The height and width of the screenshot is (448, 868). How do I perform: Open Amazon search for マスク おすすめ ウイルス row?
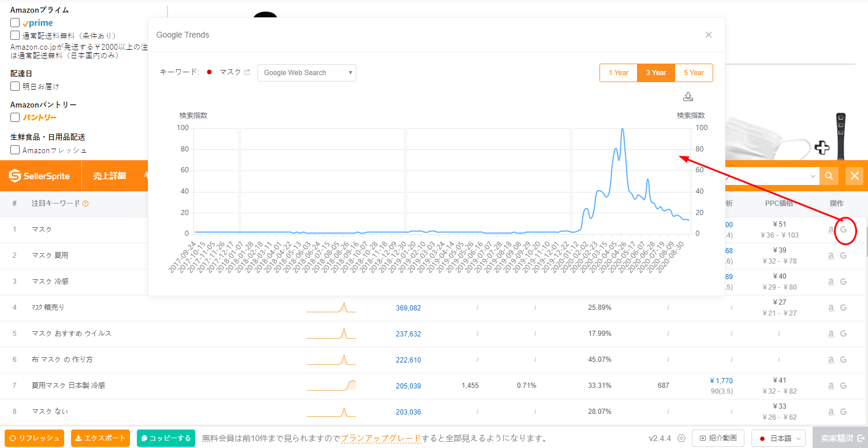[830, 334]
